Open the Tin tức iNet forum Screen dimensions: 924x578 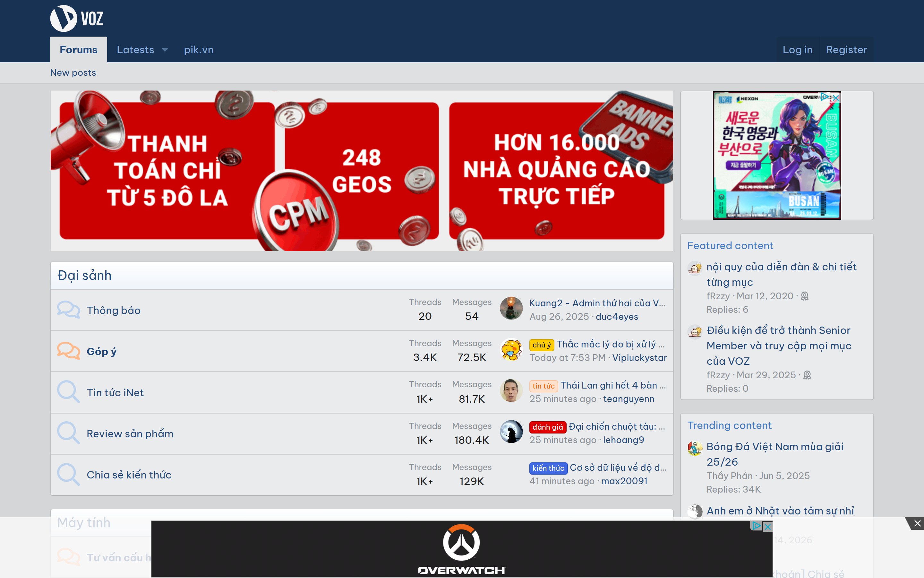[x=115, y=393]
